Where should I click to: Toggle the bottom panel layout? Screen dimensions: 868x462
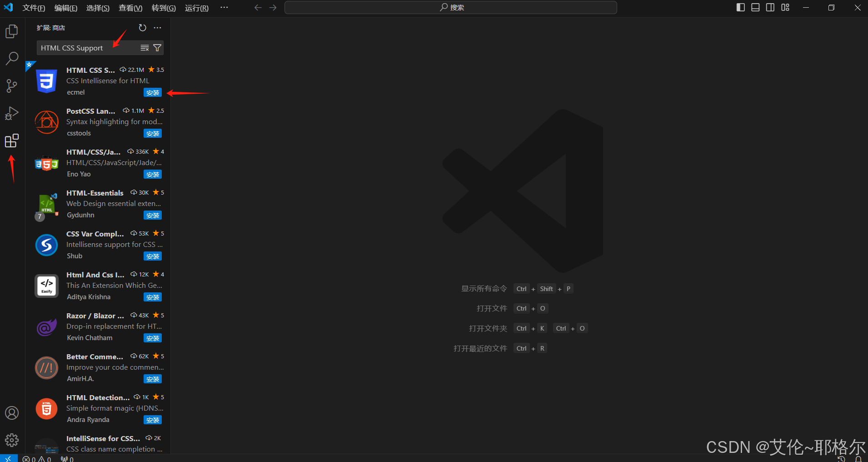coord(755,7)
